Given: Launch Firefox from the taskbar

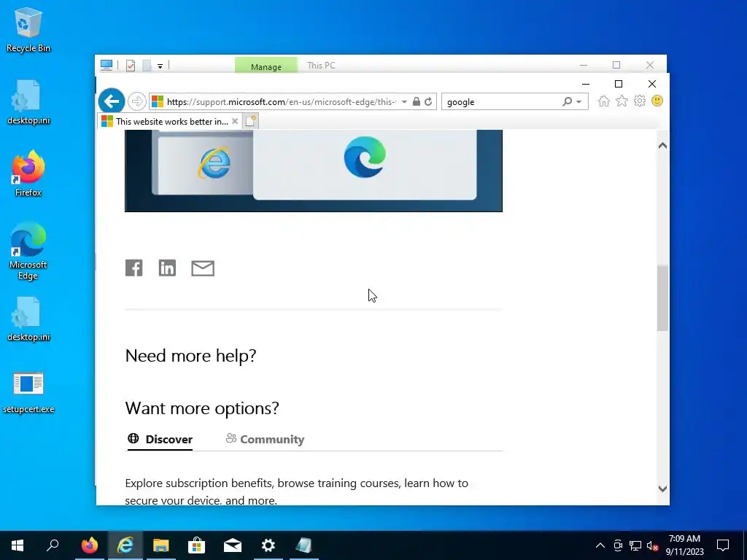Looking at the screenshot, I should tap(89, 545).
